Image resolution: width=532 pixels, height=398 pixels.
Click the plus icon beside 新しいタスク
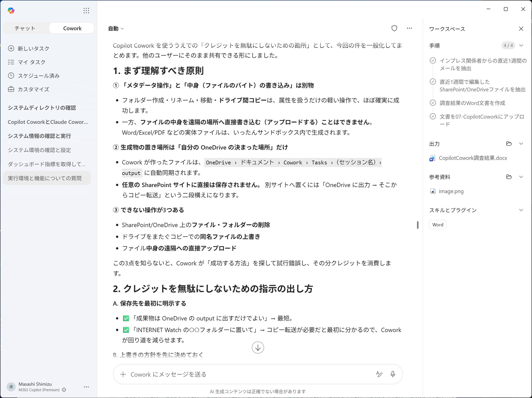click(x=11, y=49)
